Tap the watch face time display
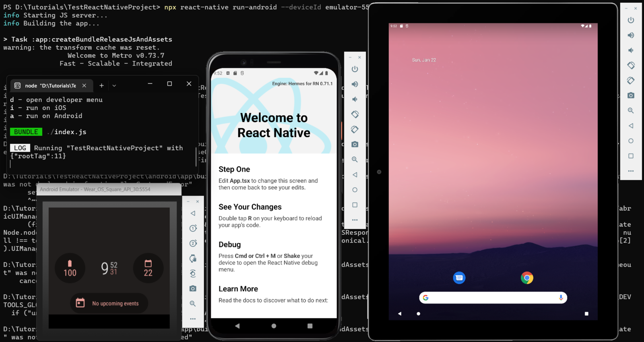Screen dimensions: 644x342 click(109, 268)
